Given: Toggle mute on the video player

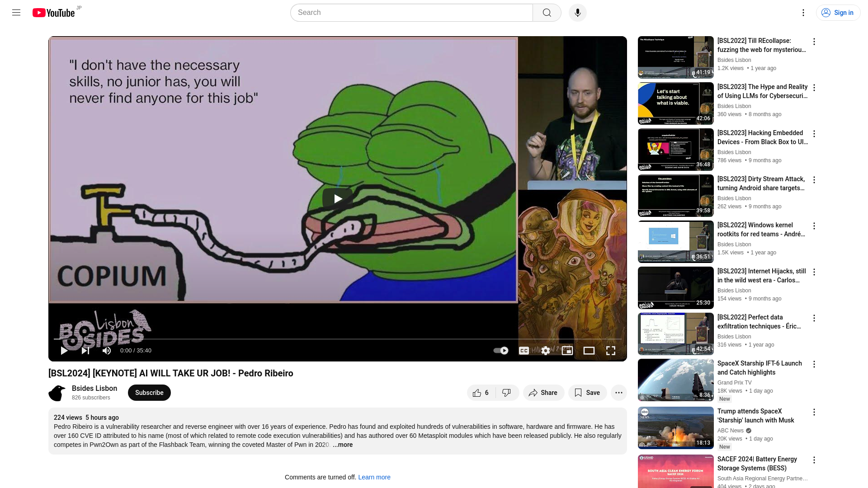Looking at the screenshot, I should tap(107, 350).
